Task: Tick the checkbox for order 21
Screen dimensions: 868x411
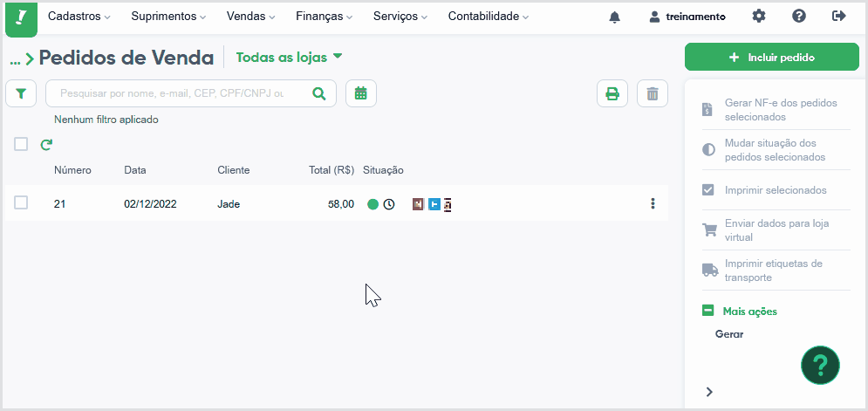Action: tap(21, 202)
